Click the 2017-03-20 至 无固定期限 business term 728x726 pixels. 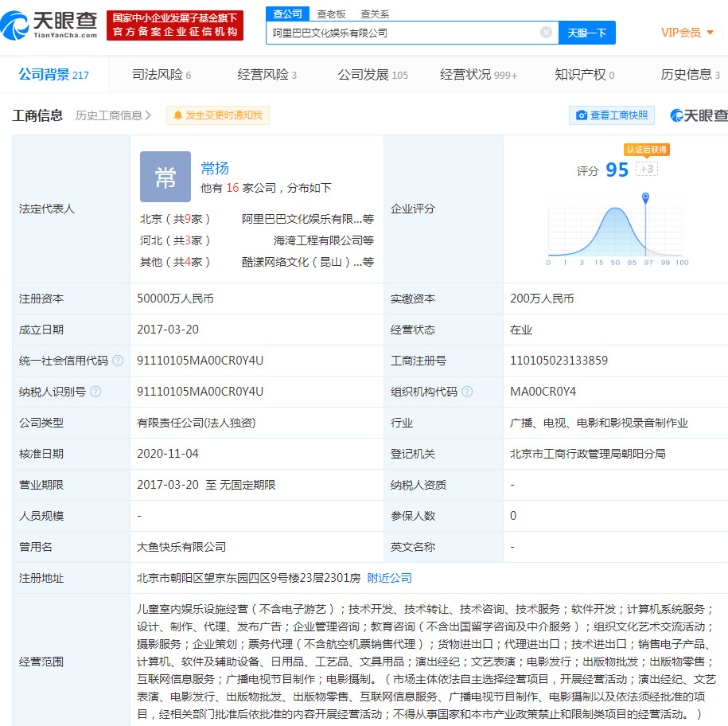click(x=206, y=485)
